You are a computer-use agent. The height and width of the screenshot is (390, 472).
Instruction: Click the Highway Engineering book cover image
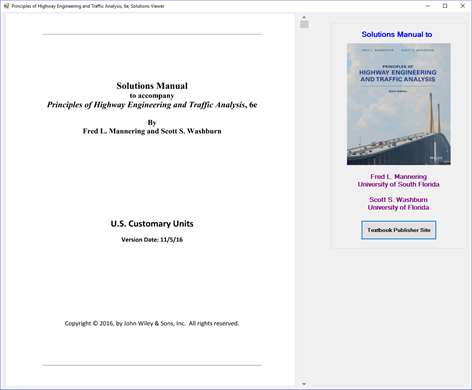(x=399, y=104)
